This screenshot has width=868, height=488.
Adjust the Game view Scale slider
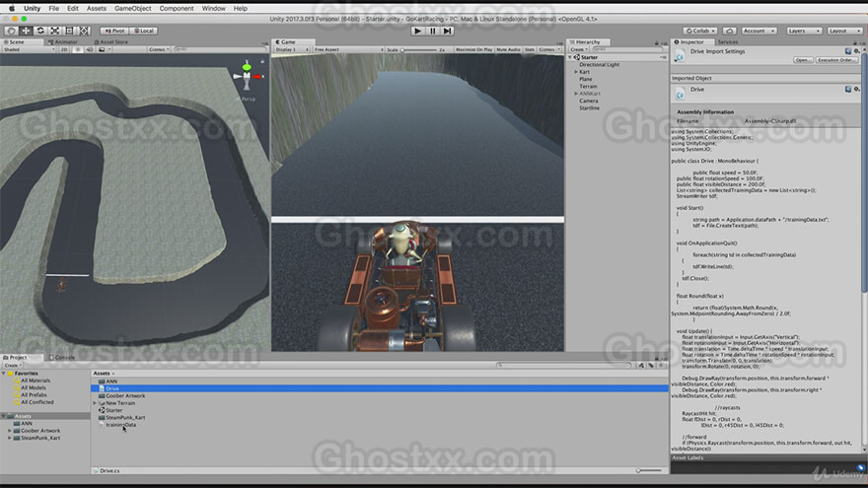tap(419, 50)
